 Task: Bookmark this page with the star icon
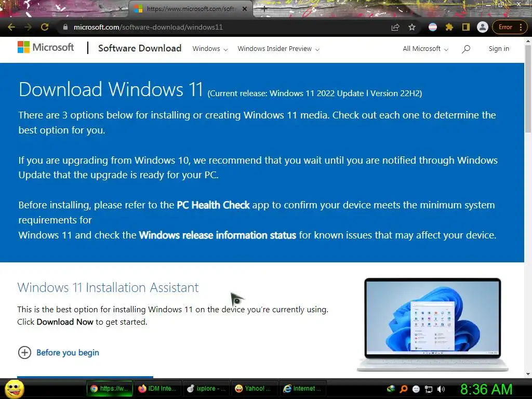[x=412, y=27]
